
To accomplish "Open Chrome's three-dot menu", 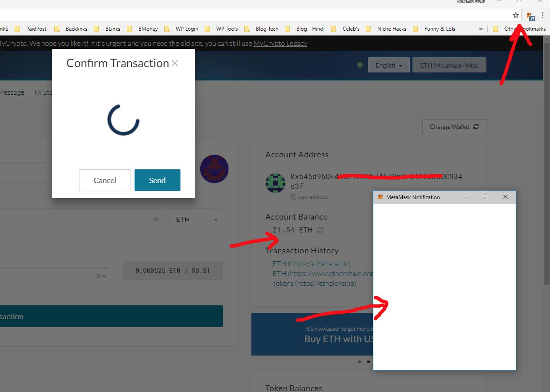I will point(543,16).
